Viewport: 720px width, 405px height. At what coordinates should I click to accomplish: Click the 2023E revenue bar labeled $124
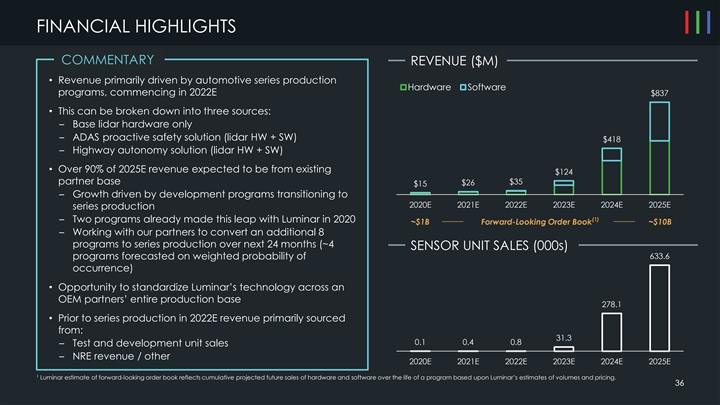click(x=564, y=186)
